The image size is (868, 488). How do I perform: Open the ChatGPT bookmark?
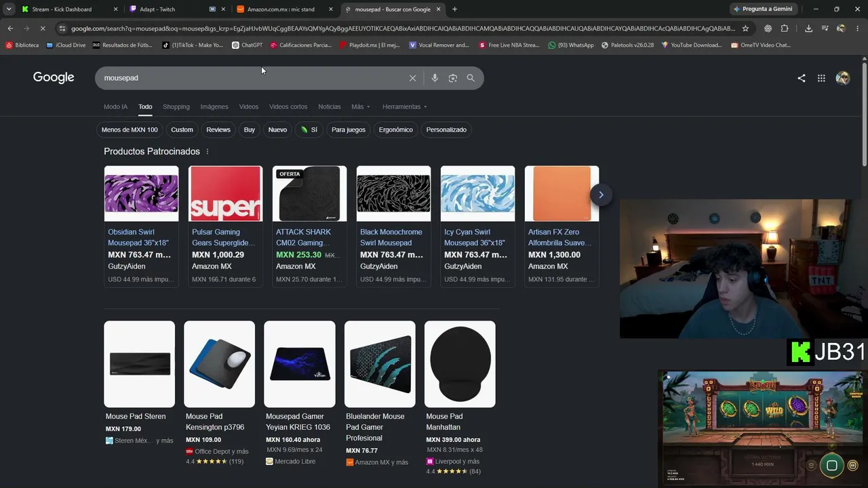tap(247, 45)
